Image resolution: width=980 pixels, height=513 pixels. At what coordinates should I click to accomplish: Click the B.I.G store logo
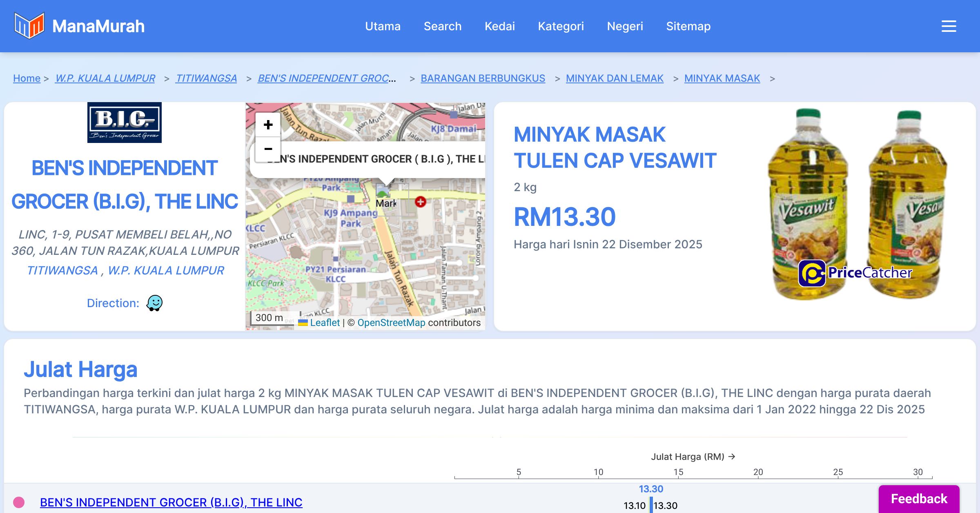pos(125,123)
